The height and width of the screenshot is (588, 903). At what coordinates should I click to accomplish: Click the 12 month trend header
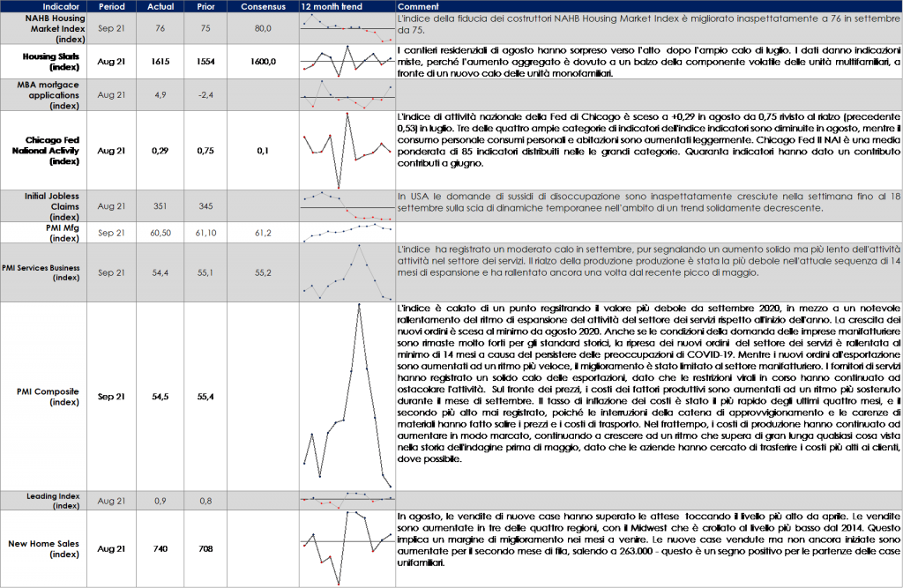[x=332, y=7]
